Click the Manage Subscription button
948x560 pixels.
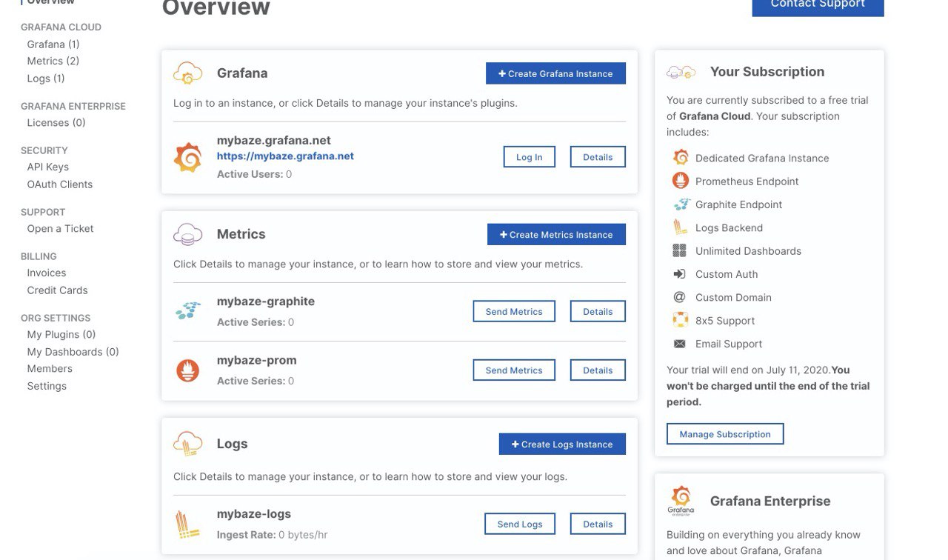coord(725,434)
